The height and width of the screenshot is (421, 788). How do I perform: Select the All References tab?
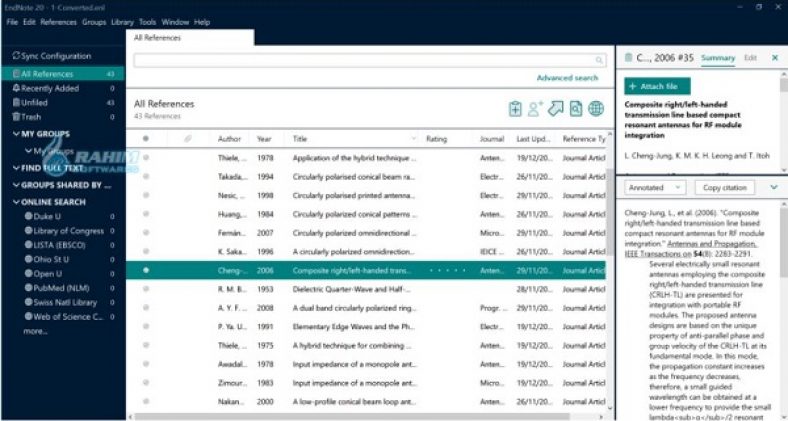190,37
